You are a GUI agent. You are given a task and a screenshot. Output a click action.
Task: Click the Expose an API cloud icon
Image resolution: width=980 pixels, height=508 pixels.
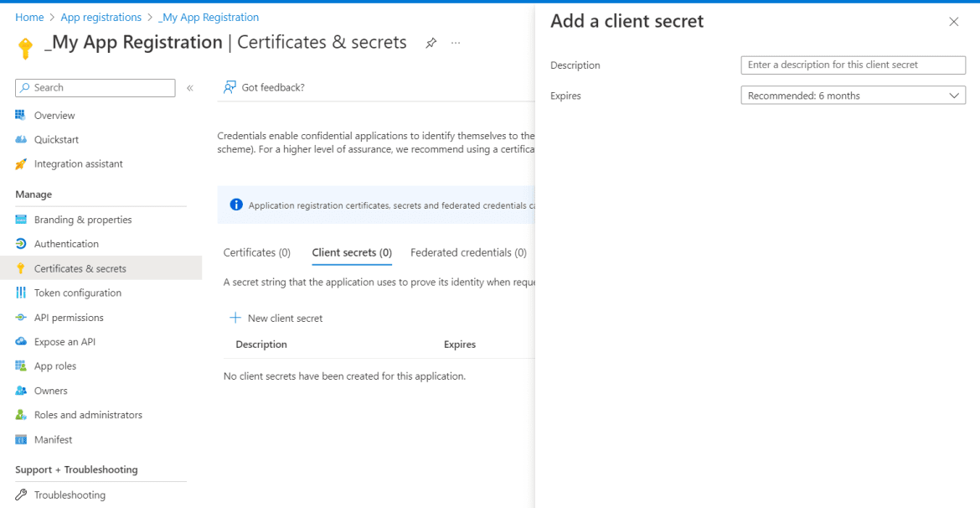21,341
